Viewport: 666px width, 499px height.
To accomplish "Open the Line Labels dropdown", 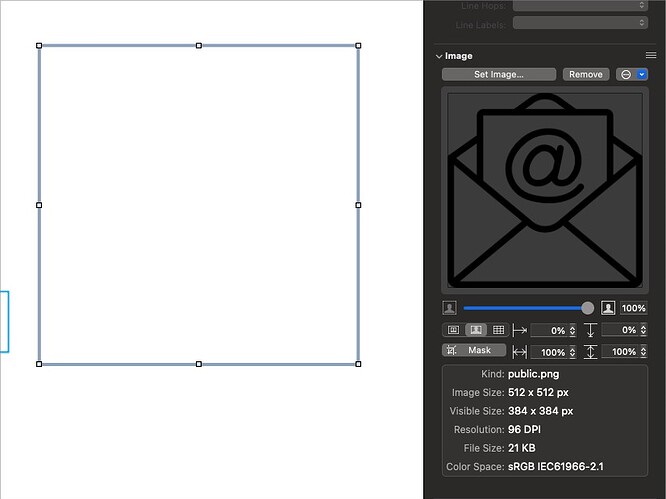I will tap(580, 23).
